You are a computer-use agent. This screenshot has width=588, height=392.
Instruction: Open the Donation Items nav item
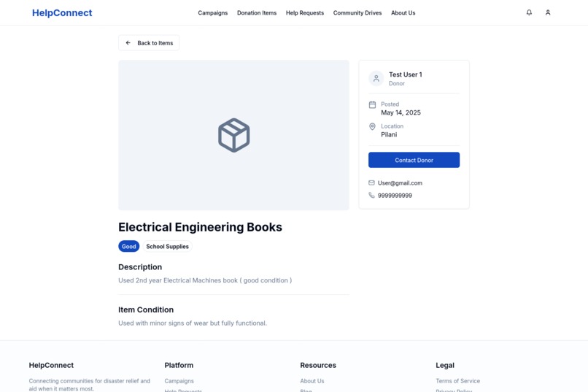click(x=257, y=12)
